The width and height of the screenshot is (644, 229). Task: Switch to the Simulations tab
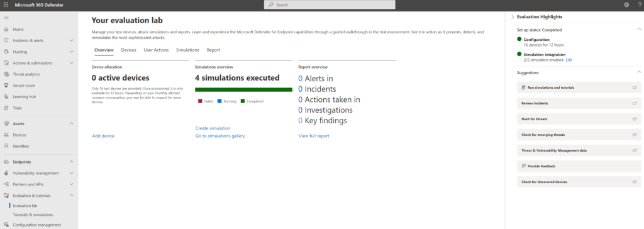187,50
